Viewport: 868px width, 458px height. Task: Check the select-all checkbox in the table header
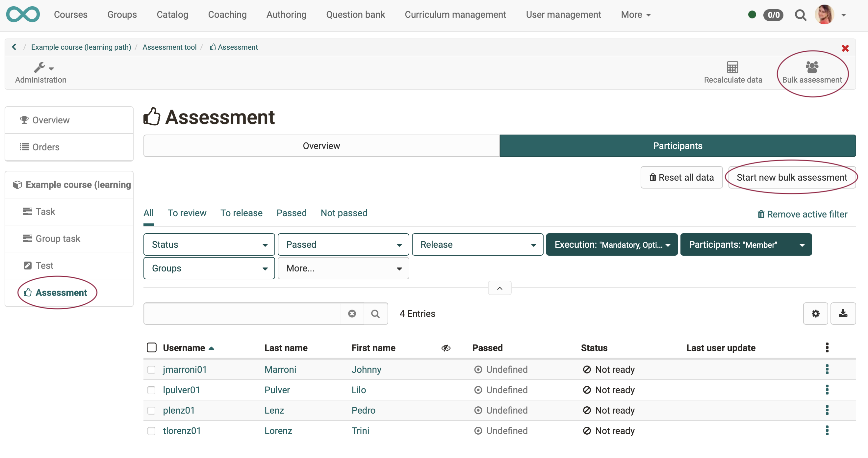tap(152, 347)
